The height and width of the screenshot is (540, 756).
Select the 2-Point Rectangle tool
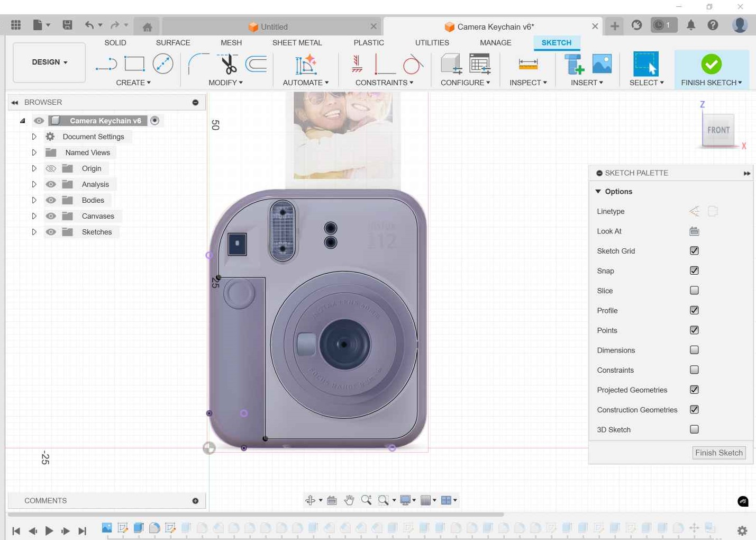pos(134,64)
